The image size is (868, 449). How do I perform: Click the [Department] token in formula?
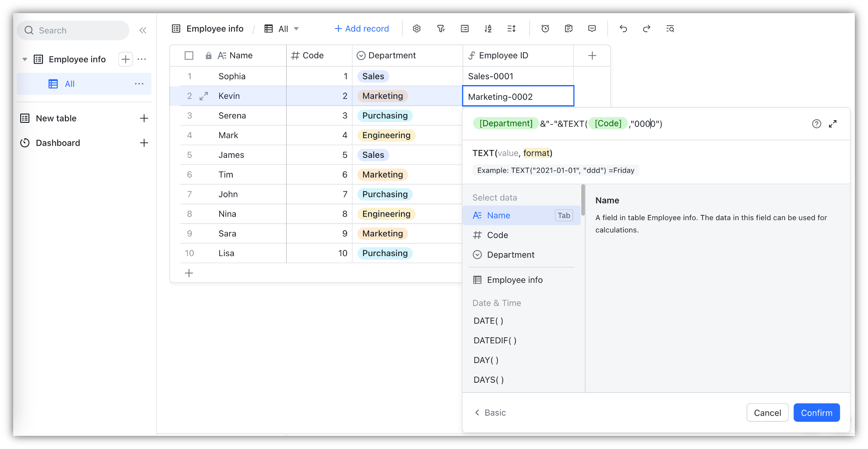click(506, 124)
